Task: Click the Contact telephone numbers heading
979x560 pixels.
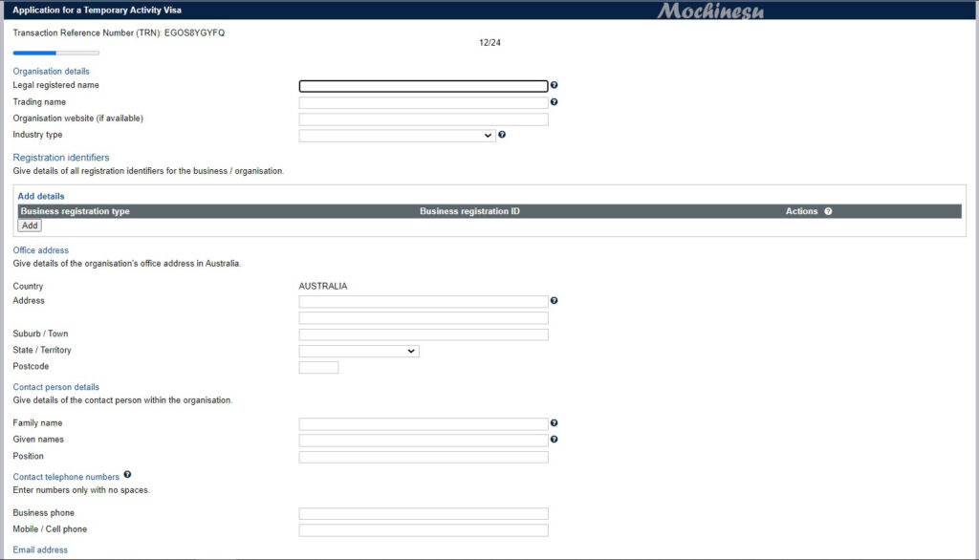Action: (66, 477)
